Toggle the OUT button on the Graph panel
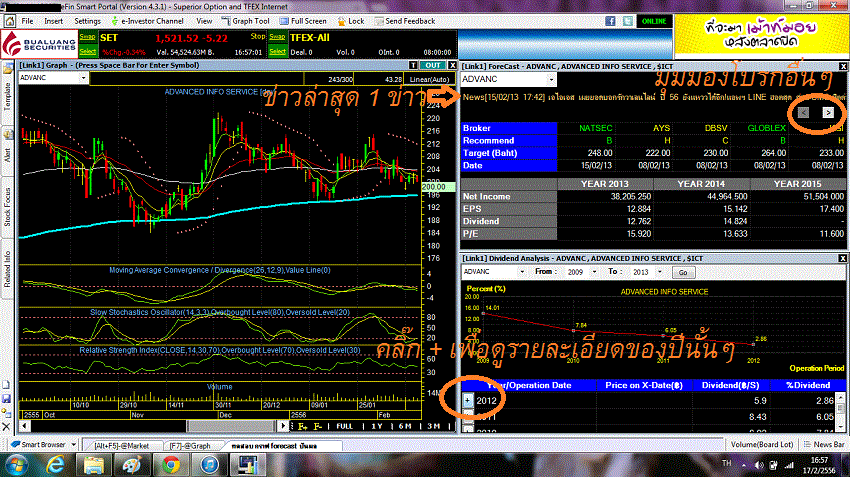Viewport: 850px width, 477px height. [433, 65]
